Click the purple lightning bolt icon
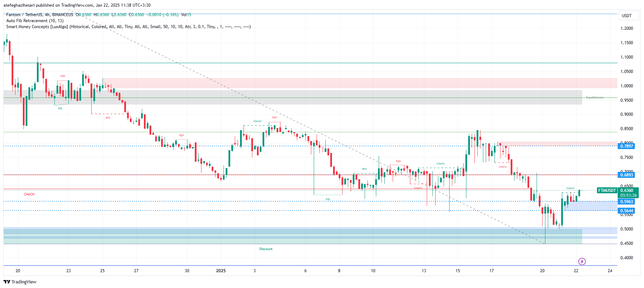644x288 pixels. pyautogui.click(x=582, y=261)
